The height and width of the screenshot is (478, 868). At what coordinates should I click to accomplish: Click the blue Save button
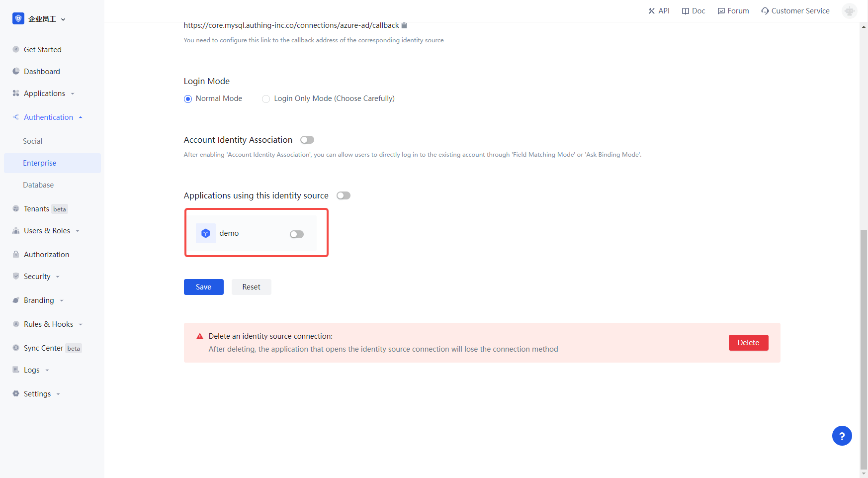[x=203, y=287]
